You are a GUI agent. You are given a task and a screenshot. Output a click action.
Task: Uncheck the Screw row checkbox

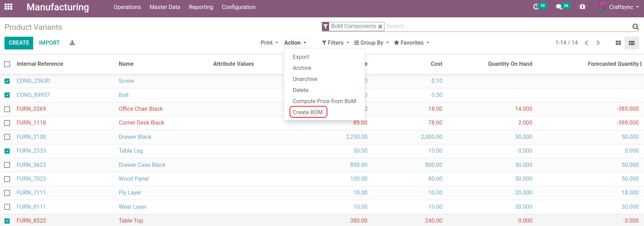click(x=7, y=81)
